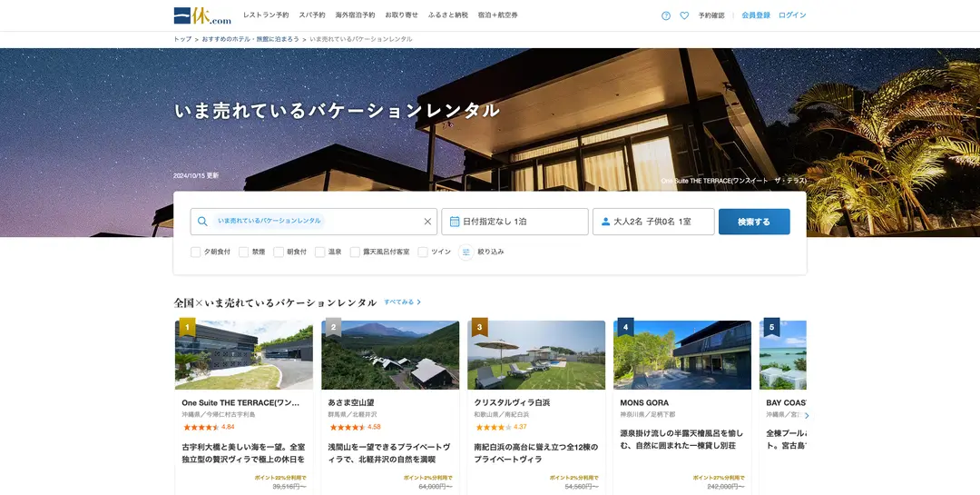980x495 pixels.
Task: Click the search magnifier icon
Action: (202, 222)
